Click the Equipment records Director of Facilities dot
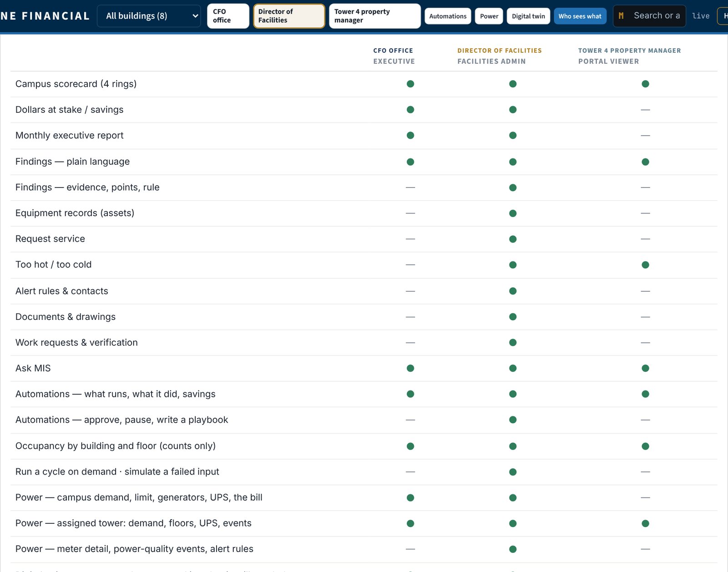Screen dimensions: 728x572 pyautogui.click(x=513, y=213)
